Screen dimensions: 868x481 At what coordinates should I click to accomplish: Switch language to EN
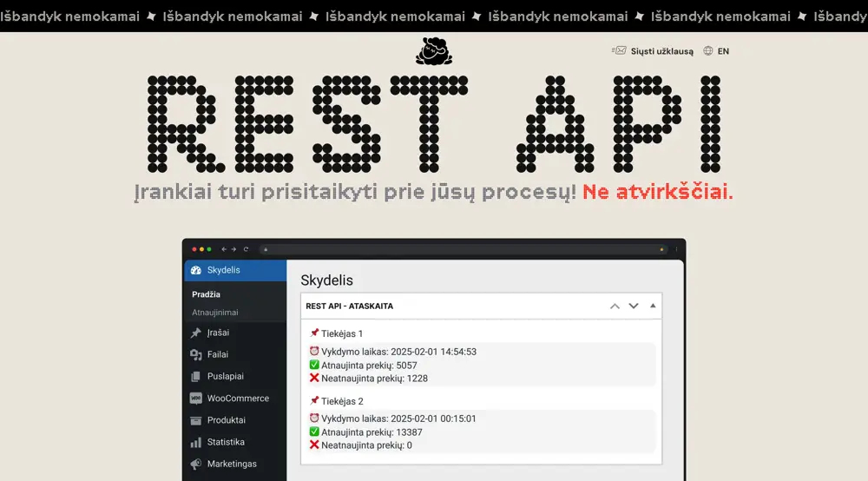[x=723, y=51]
